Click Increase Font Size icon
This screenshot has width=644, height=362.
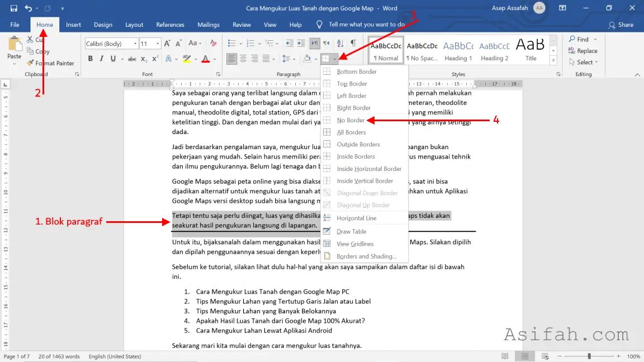point(167,44)
